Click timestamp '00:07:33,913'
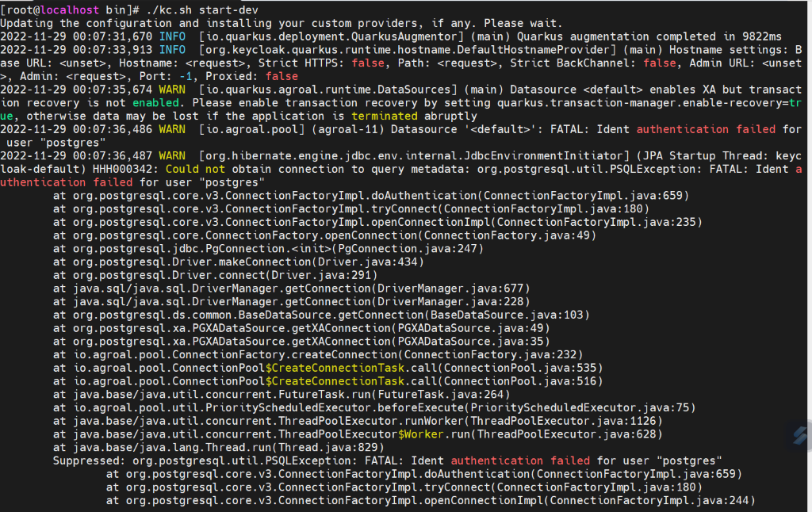Screen dimensions: 812x512 tap(113, 50)
